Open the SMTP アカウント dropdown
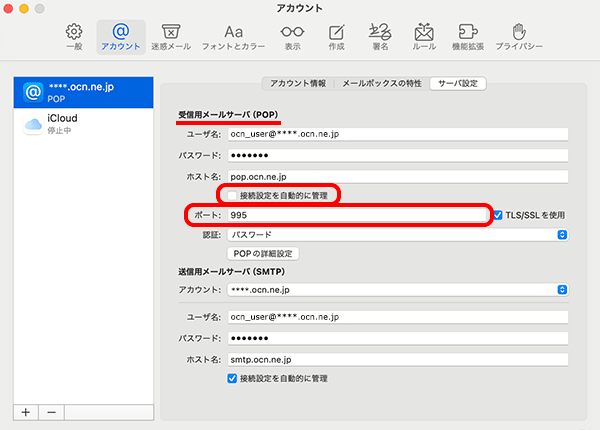The width and height of the screenshot is (600, 430). 398,290
